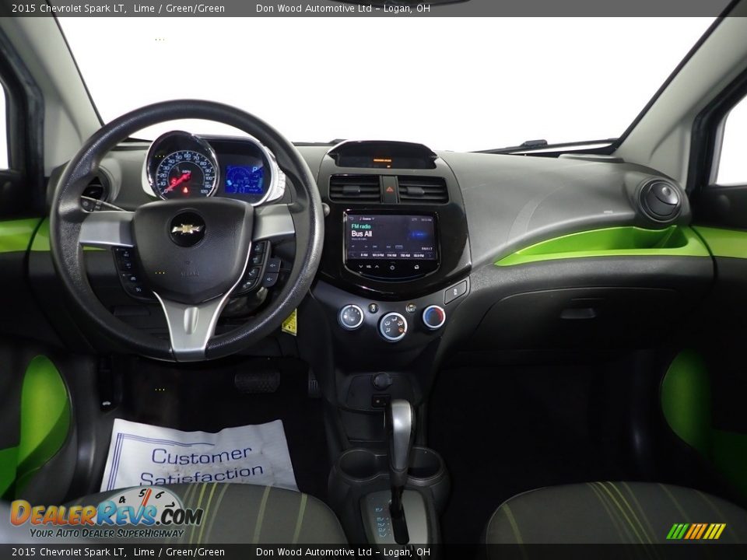Click the left arrow on the favorites bar

(x=352, y=255)
